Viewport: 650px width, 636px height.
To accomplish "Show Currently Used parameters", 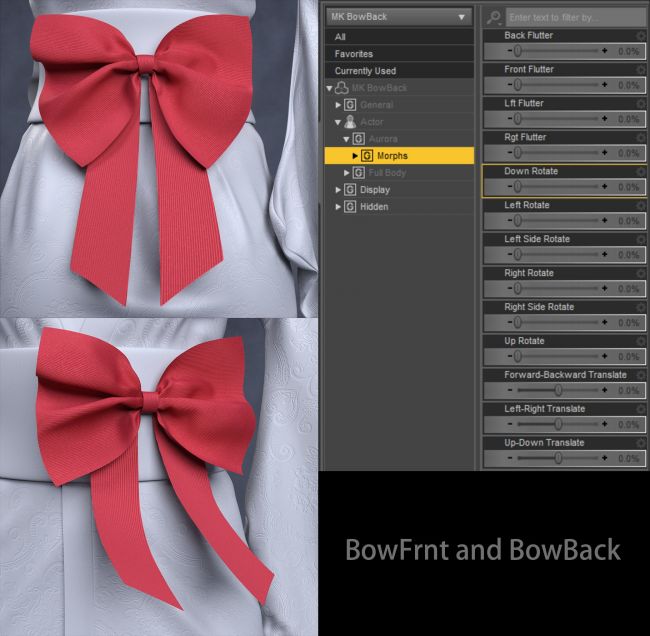I will coord(366,71).
